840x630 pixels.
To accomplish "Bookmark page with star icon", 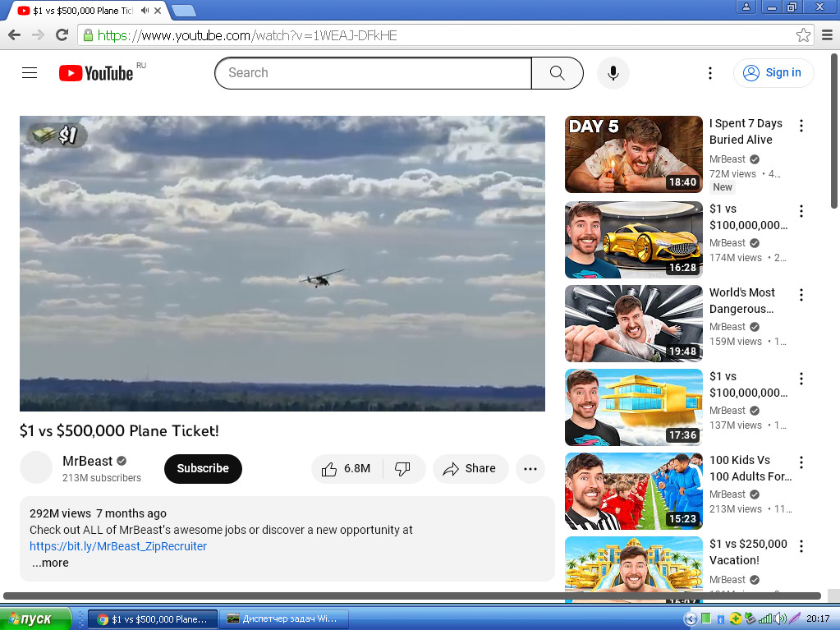I will click(x=803, y=35).
